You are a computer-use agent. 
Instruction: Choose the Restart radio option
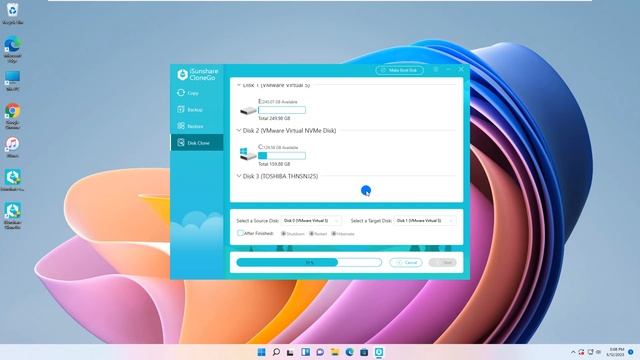pyautogui.click(x=311, y=234)
